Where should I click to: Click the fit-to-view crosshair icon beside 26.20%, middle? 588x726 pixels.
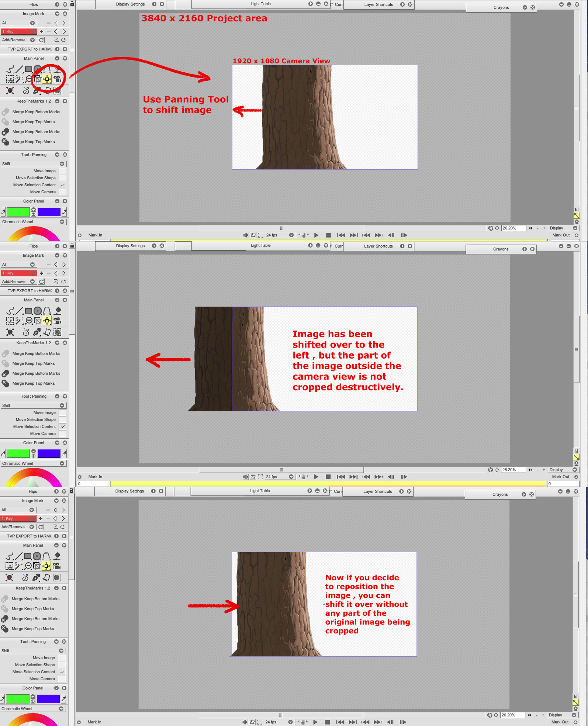(x=497, y=470)
